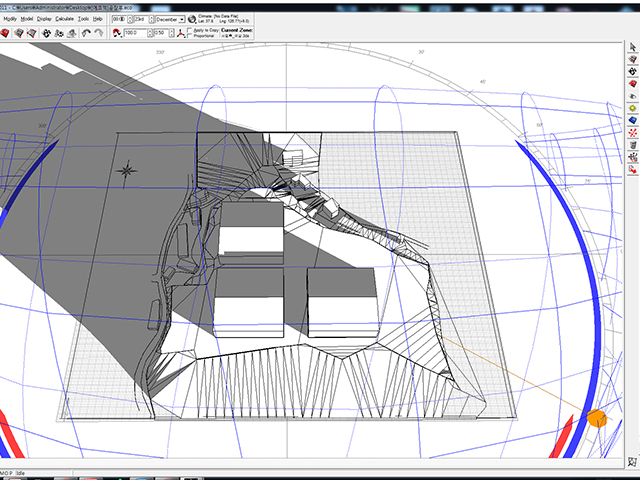Open the Modify menu
The width and height of the screenshot is (640, 480).
(x=10, y=19)
